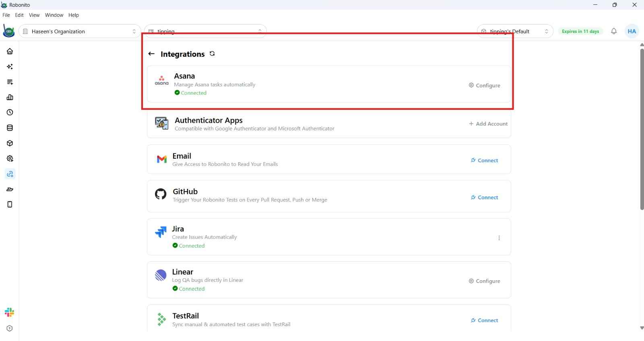Connect the Email integration
The height and width of the screenshot is (341, 644).
(x=484, y=160)
